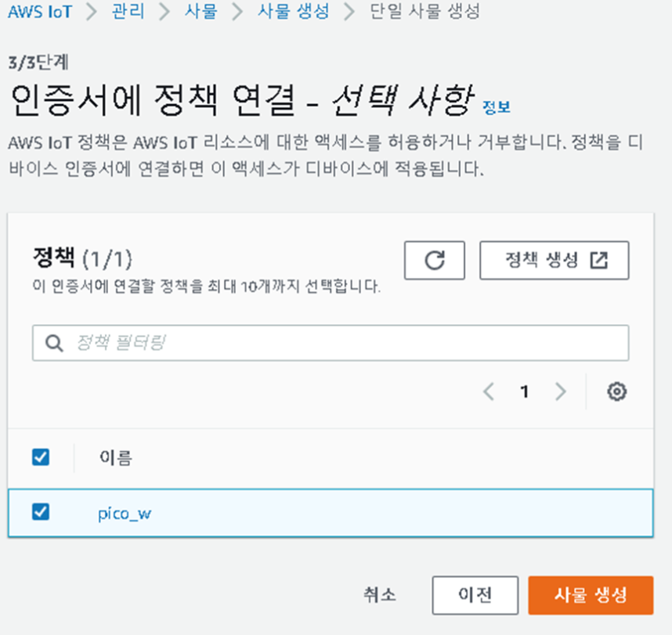Viewport: 672px width, 635px height.
Task: Refresh the policy list
Action: tap(434, 260)
